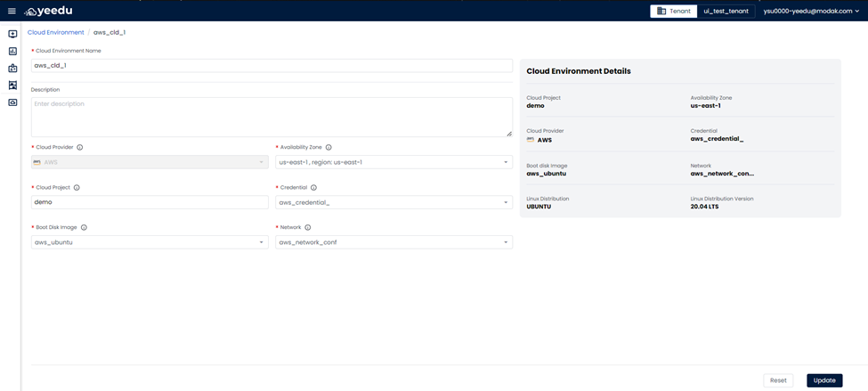
Task: Click aws_ubuntu under Boot disk Image details
Action: pos(547,174)
